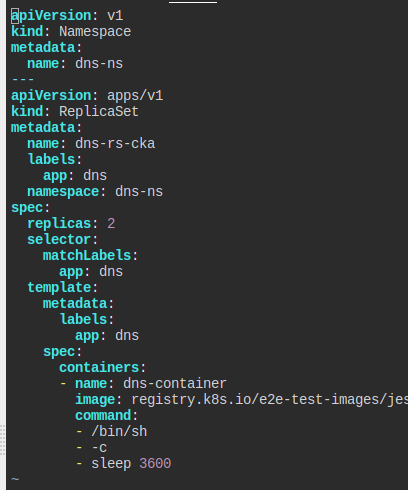Image resolution: width=408 pixels, height=490 pixels.
Task: Click the namespace key under ReplicaSet metadata
Action: [x=63, y=192]
